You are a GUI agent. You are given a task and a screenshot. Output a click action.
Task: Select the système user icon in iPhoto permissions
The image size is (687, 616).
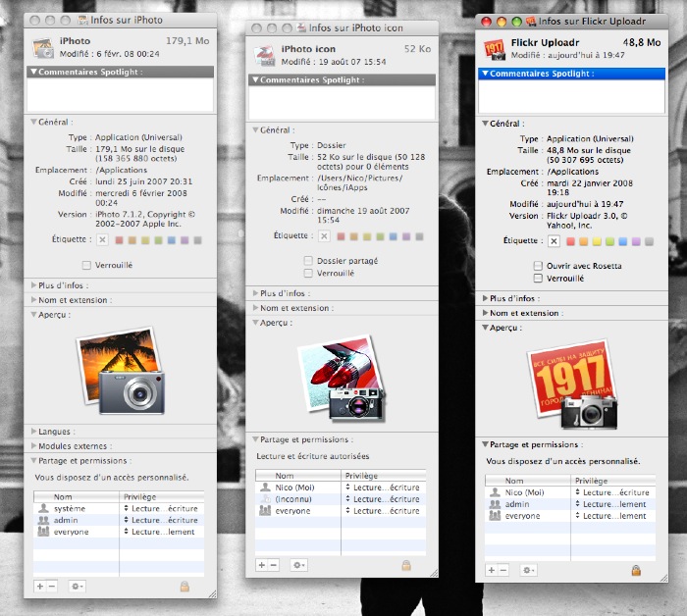(43, 508)
